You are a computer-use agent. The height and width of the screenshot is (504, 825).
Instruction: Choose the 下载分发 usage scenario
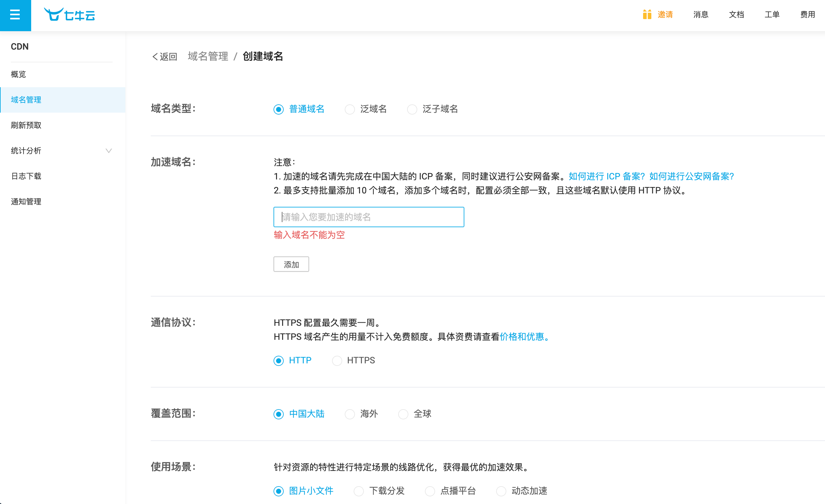[x=359, y=491]
